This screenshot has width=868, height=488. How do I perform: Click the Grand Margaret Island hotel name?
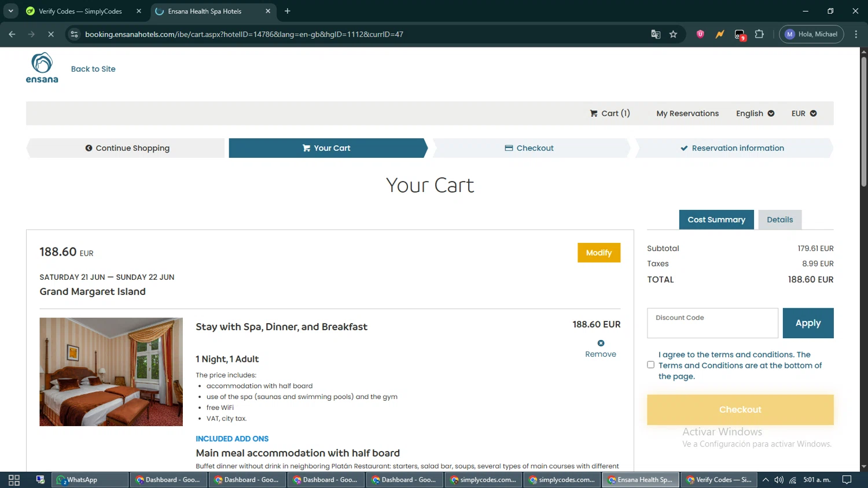(x=93, y=292)
